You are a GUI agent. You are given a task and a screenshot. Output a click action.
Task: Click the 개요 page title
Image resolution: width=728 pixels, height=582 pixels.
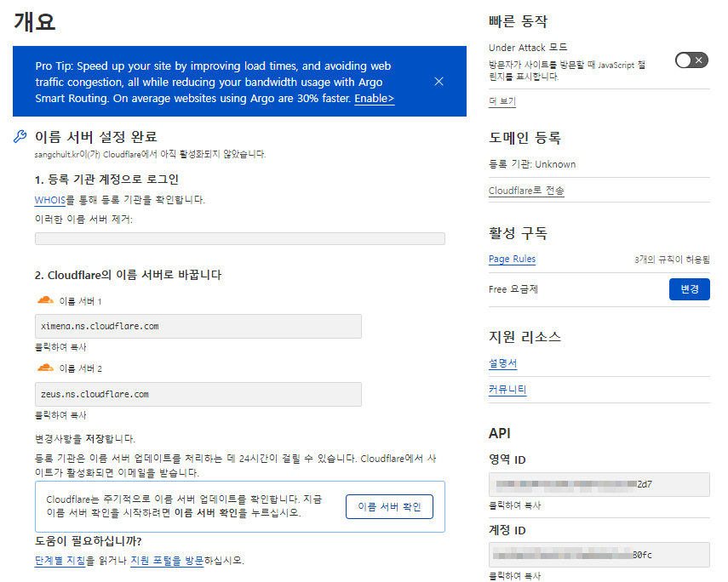(35, 22)
